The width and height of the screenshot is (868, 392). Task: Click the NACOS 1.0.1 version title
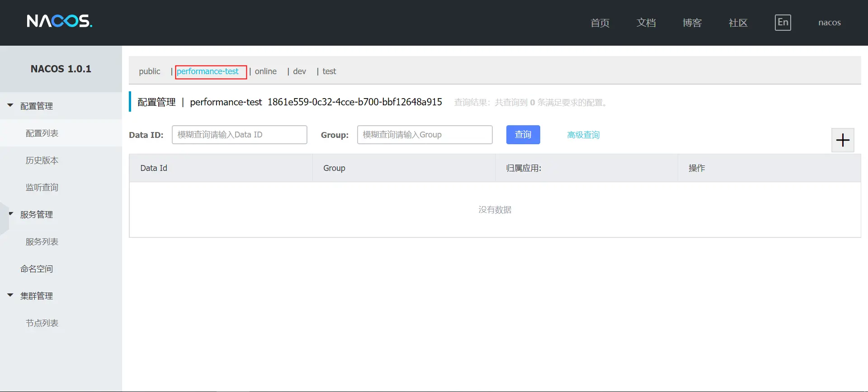(61, 69)
